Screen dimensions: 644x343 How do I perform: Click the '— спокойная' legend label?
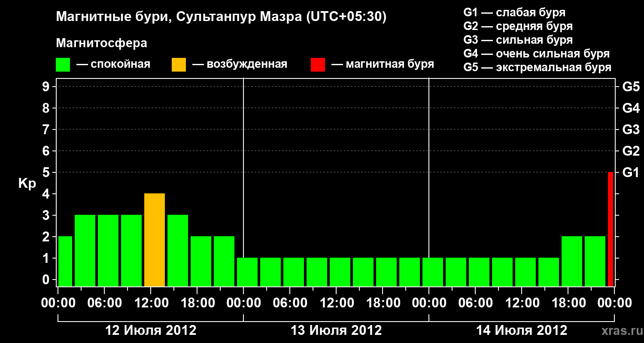click(x=113, y=64)
